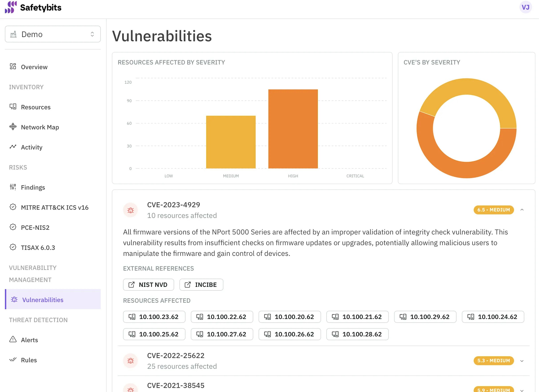Open the Demo workspace selector
Image resolution: width=539 pixels, height=392 pixels.
[x=53, y=34]
